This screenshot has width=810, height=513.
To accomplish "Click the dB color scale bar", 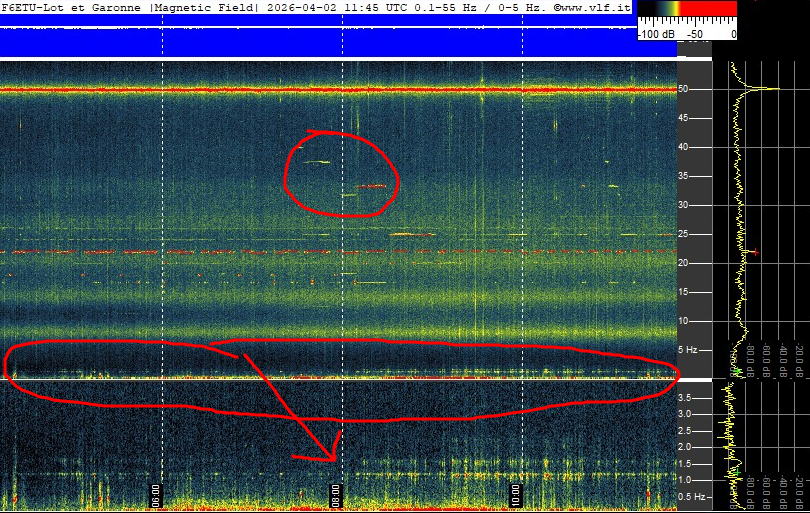I will pyautogui.click(x=687, y=8).
